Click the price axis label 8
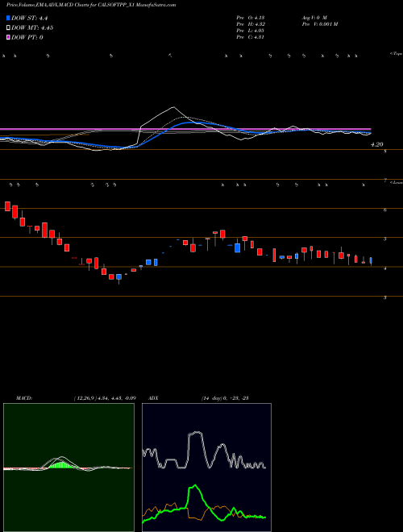 pyautogui.click(x=384, y=152)
